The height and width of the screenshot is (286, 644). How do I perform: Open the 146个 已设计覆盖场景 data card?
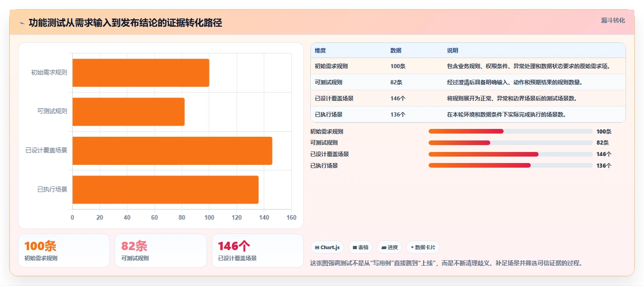coord(258,251)
